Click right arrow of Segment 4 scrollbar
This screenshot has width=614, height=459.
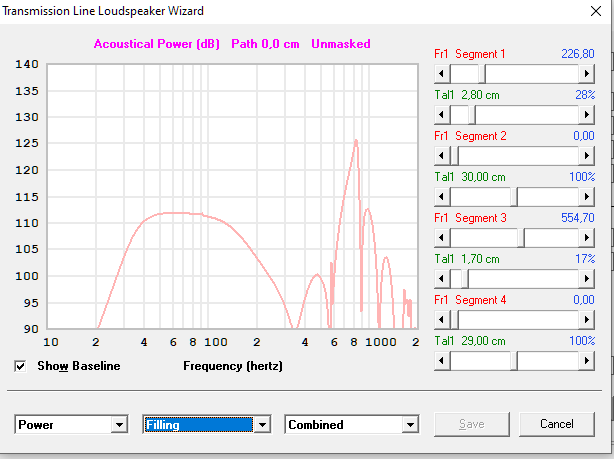(587, 320)
